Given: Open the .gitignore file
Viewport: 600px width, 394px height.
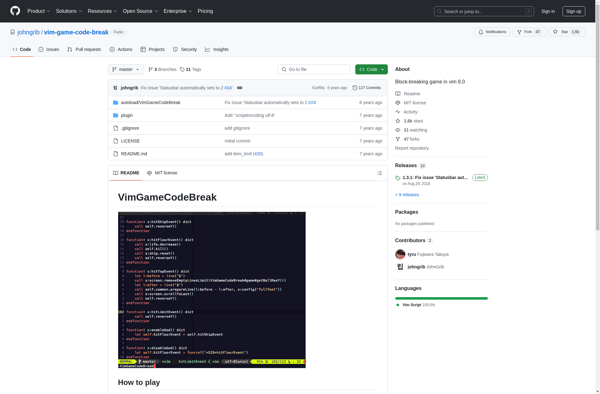Looking at the screenshot, I should click(x=130, y=128).
